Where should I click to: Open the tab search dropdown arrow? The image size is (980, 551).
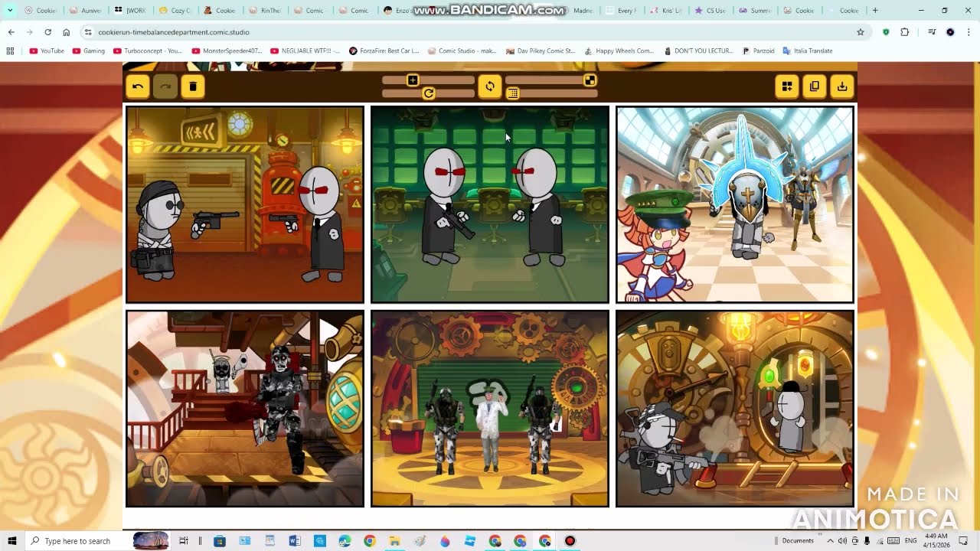pyautogui.click(x=10, y=11)
